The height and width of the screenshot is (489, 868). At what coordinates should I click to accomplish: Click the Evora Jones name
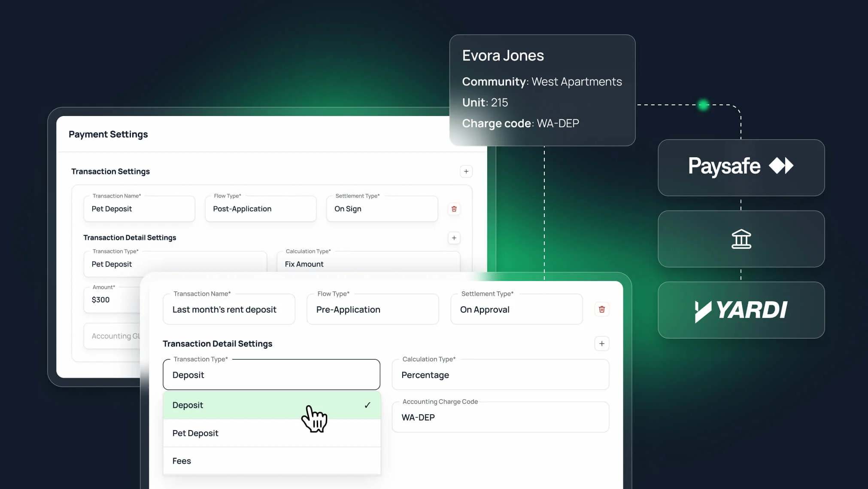coord(503,55)
